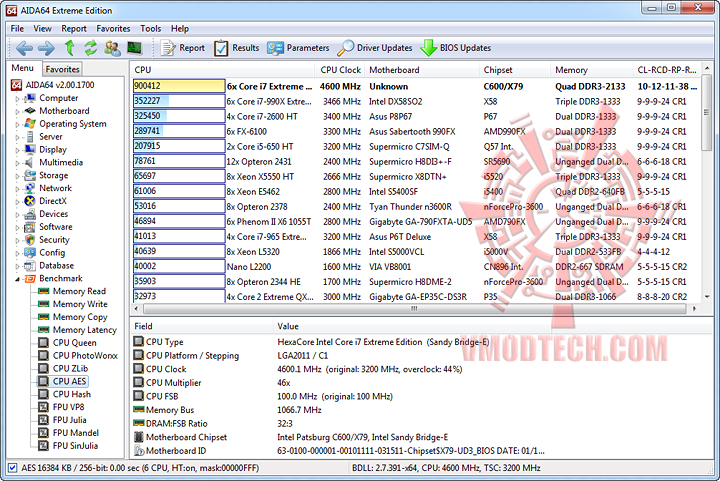Expand the Motherboard tree node
Viewport: 720px width, 481px height.
point(17,112)
